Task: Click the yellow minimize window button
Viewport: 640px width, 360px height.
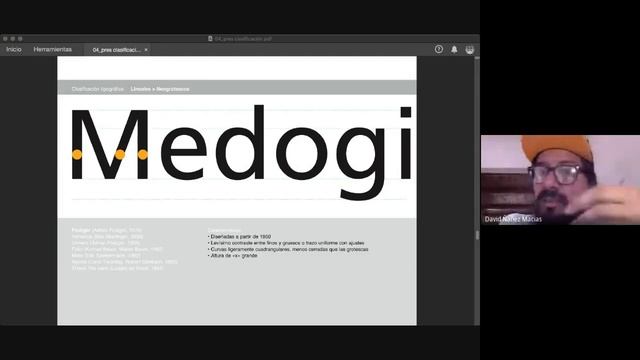Action: (x=13, y=39)
